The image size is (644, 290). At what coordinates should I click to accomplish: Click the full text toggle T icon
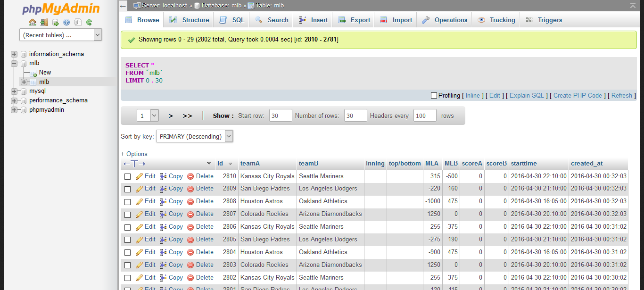(x=134, y=164)
